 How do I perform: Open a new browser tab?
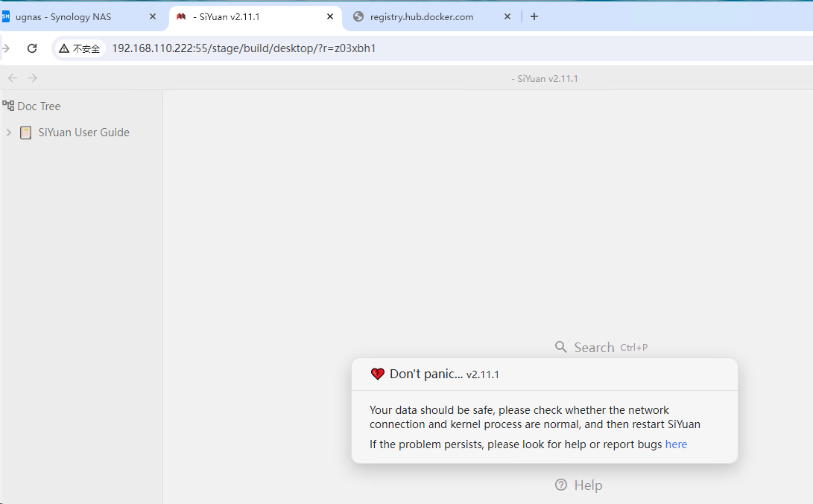click(534, 16)
